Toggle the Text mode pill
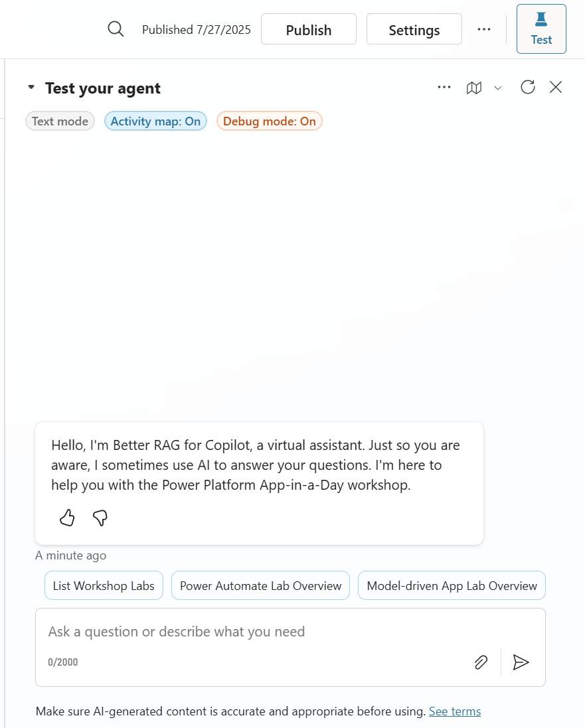 click(x=60, y=121)
